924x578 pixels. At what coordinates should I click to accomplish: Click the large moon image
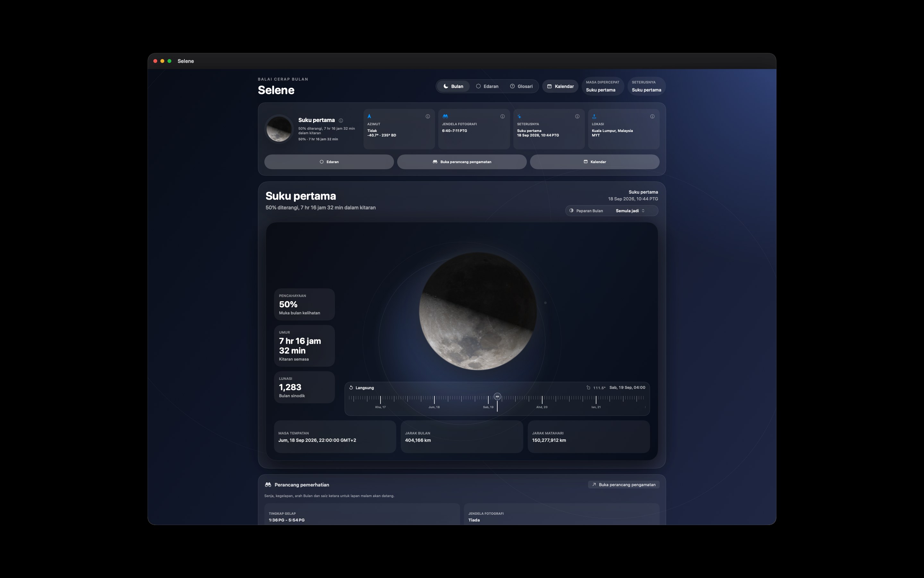coord(478,311)
